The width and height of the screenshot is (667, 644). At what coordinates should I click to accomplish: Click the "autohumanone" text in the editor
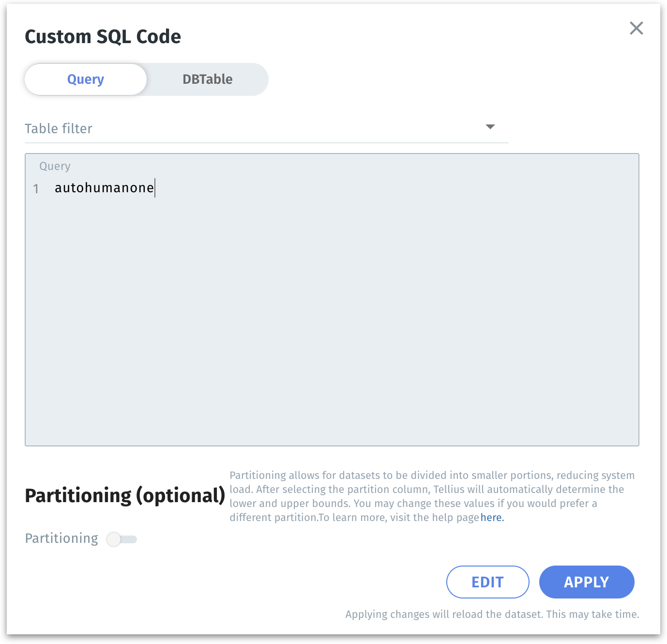104,188
